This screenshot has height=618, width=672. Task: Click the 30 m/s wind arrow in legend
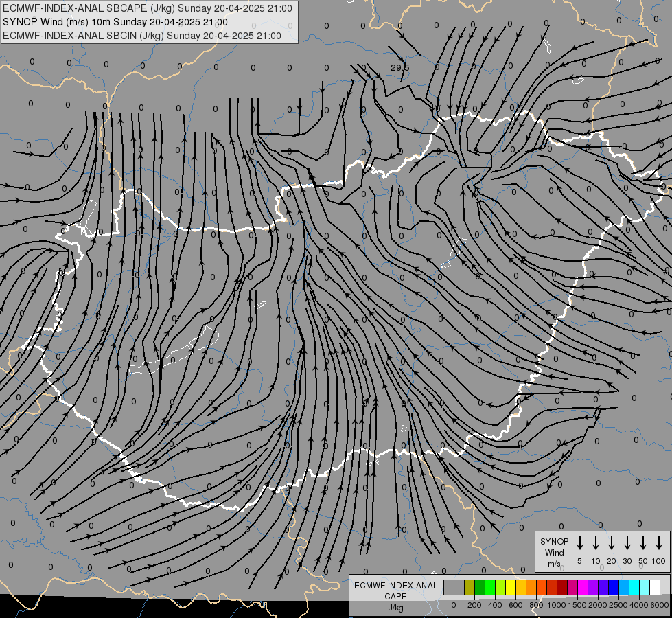627,543
